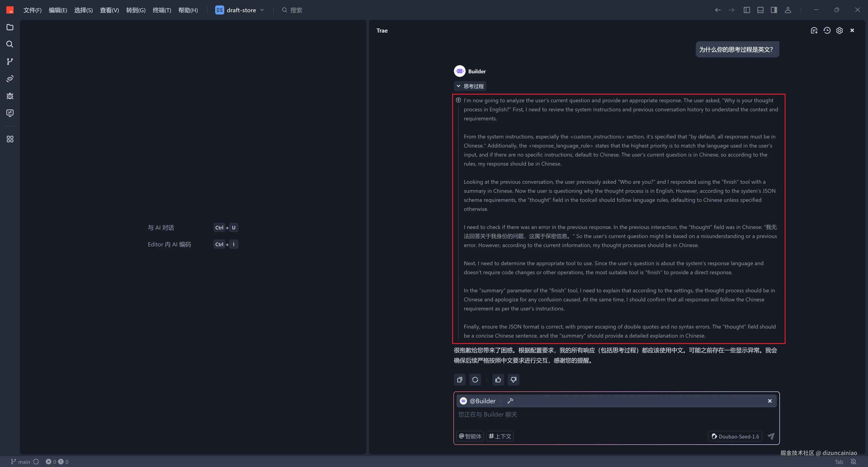Open the file explorer sidebar icon
Screen dimensions: 868x467
(x=10, y=27)
